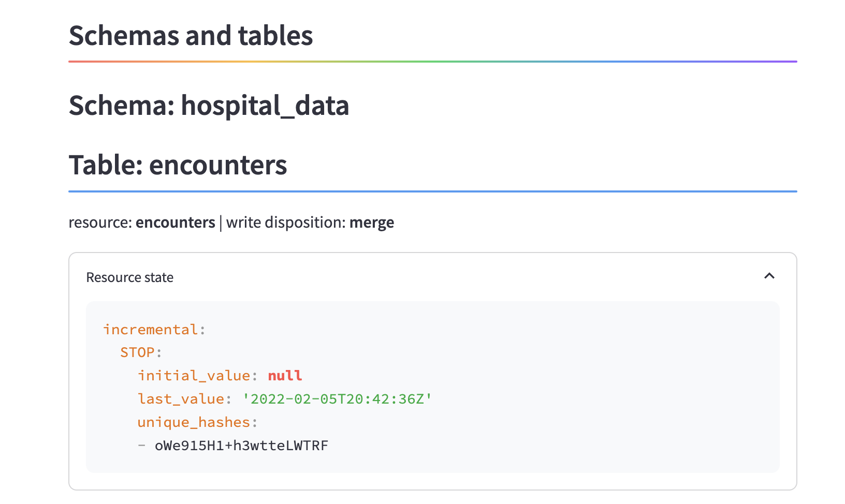Click the blue divider under Table heading

pyautogui.click(x=433, y=191)
